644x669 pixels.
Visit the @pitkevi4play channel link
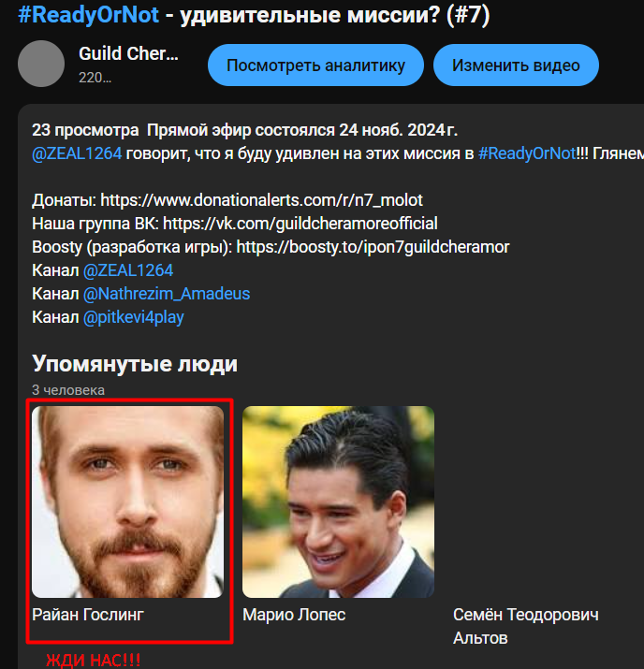click(x=134, y=317)
